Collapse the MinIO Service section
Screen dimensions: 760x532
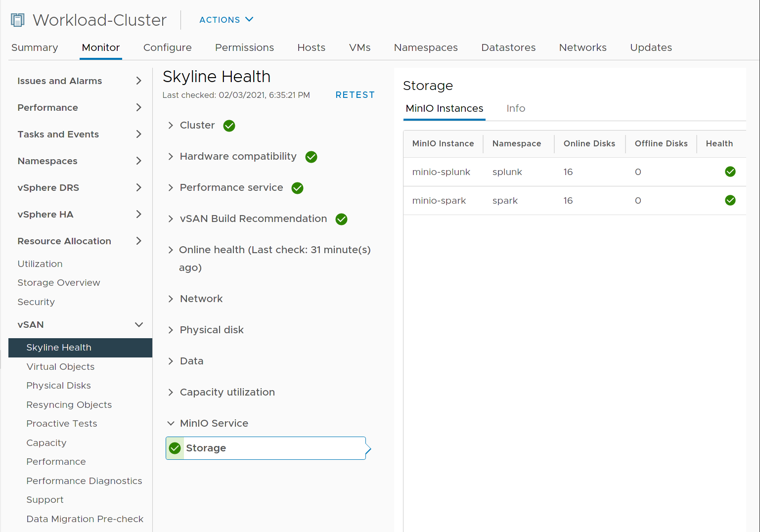click(171, 423)
